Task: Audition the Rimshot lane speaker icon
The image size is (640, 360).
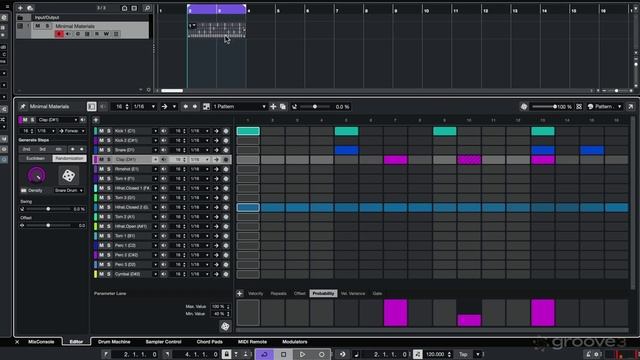Action: pos(164,169)
